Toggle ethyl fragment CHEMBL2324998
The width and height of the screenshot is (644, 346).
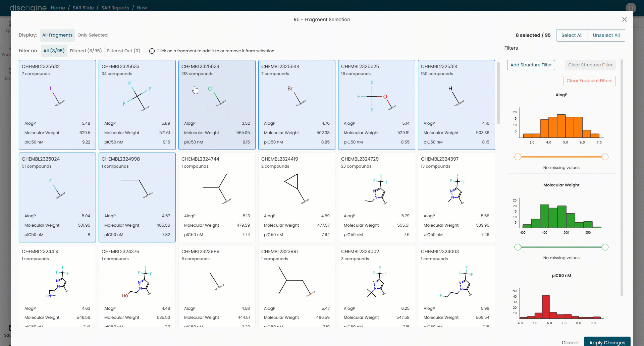(137, 197)
